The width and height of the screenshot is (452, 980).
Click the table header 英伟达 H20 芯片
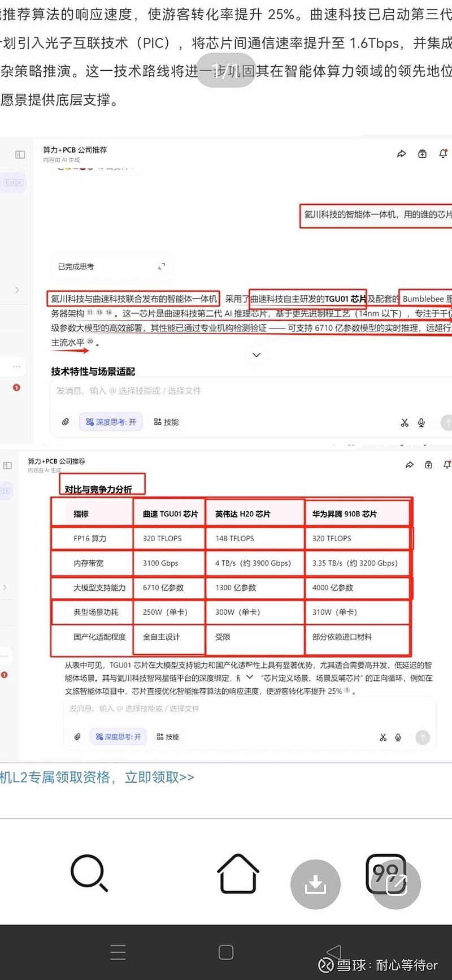[x=243, y=514]
